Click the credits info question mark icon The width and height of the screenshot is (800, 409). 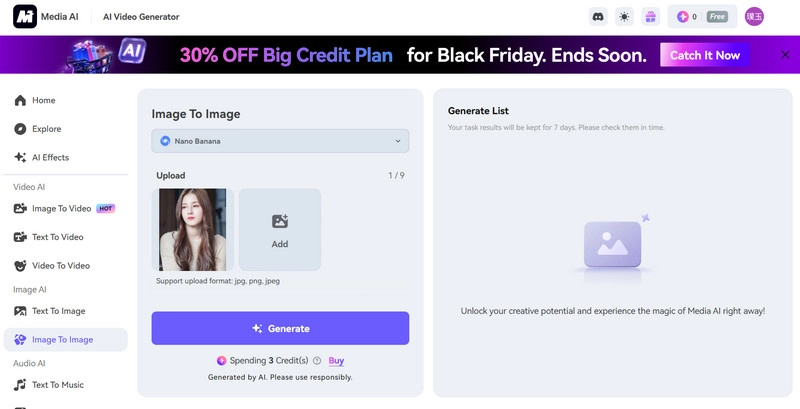point(317,361)
